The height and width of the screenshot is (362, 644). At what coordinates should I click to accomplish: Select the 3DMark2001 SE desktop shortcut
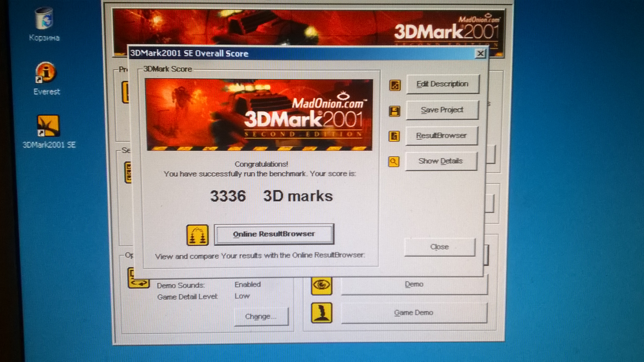(x=48, y=126)
